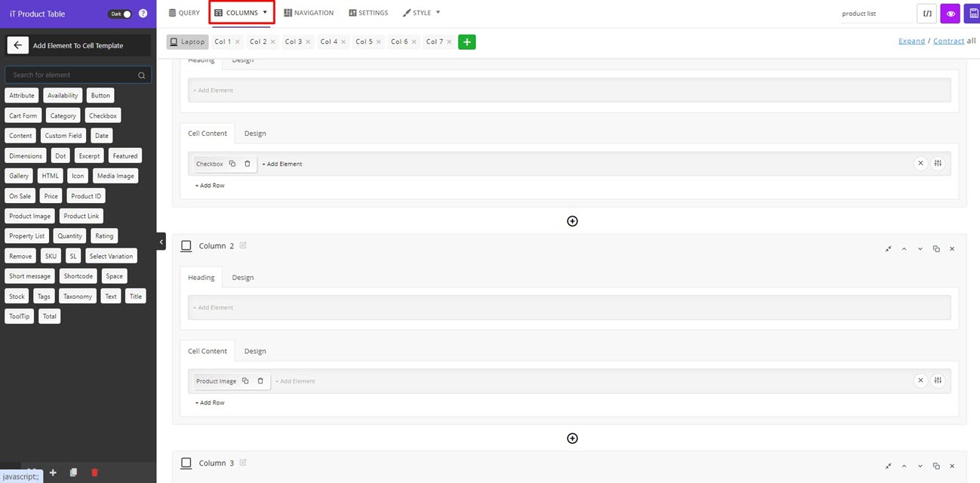Viewport: 980px width, 483px height.
Task: Click the copy icon in sidebar footer
Action: click(73, 472)
